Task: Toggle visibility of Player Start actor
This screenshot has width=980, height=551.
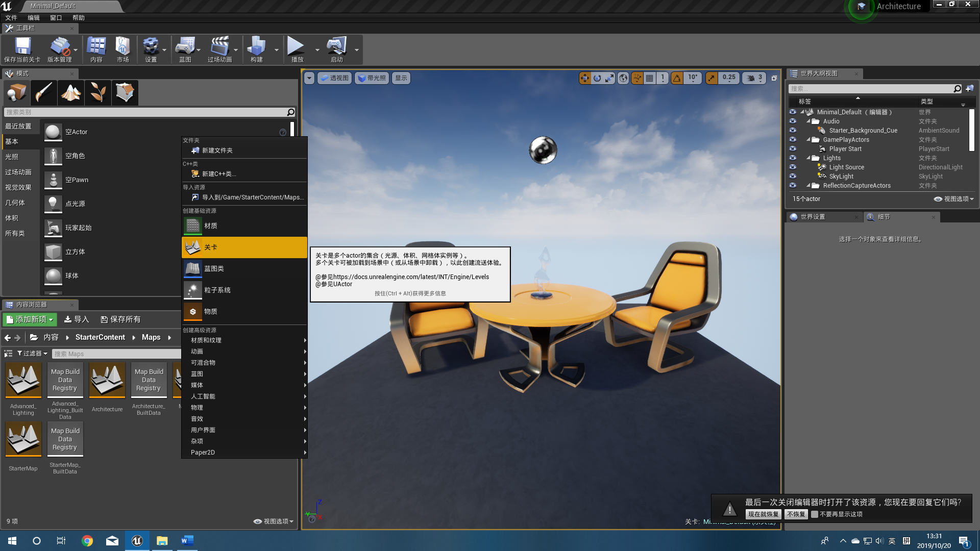Action: tap(793, 149)
